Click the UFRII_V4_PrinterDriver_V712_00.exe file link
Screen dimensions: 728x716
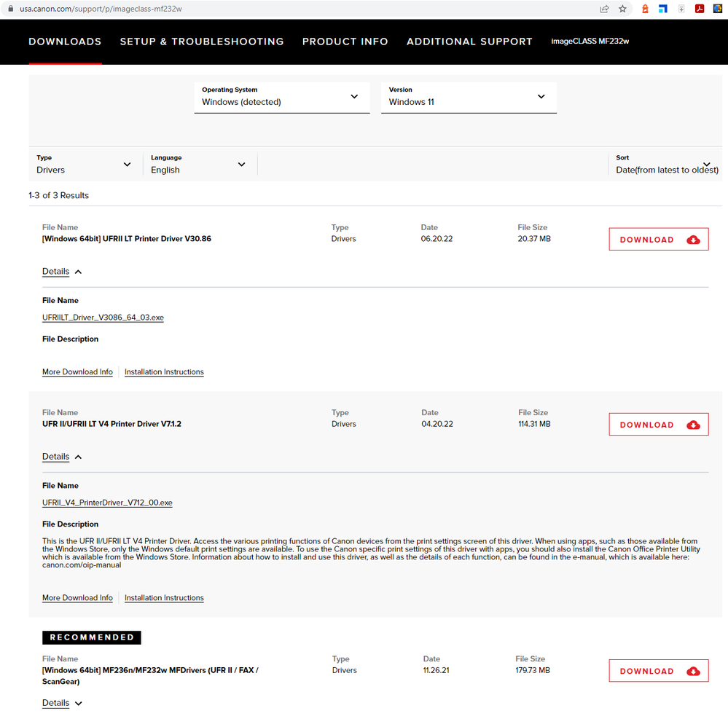coord(107,503)
